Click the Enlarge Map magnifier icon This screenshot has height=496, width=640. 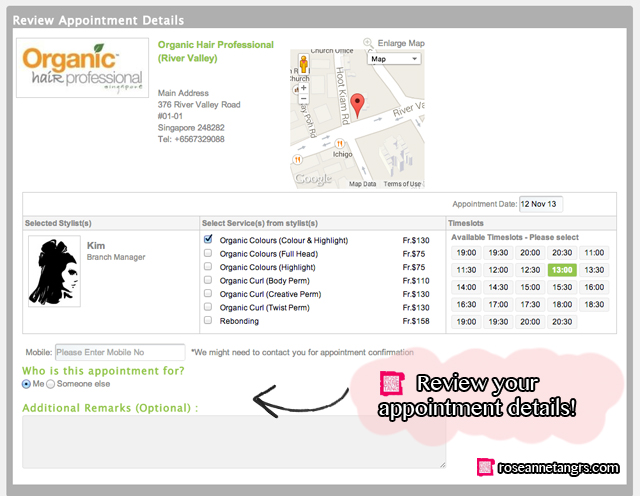368,43
